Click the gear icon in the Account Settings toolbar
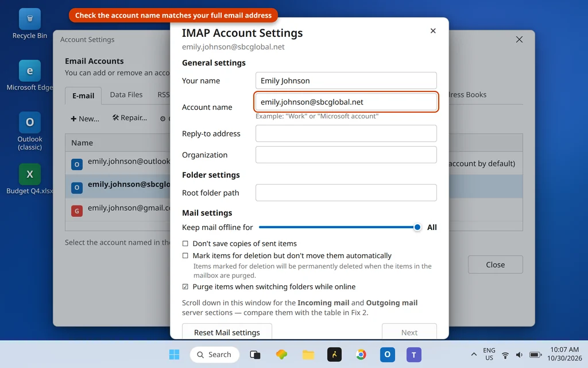 pos(163,118)
